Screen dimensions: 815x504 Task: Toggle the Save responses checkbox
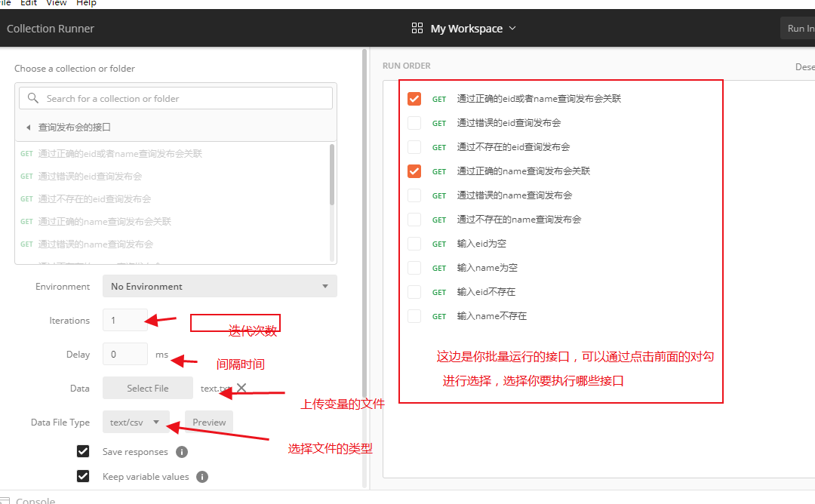[83, 451]
